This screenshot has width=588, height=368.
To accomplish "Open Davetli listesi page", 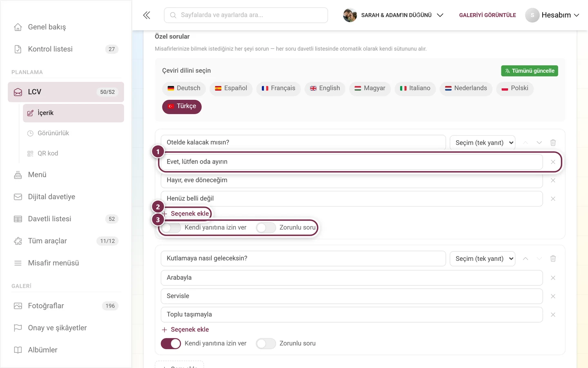I will 66,219.
